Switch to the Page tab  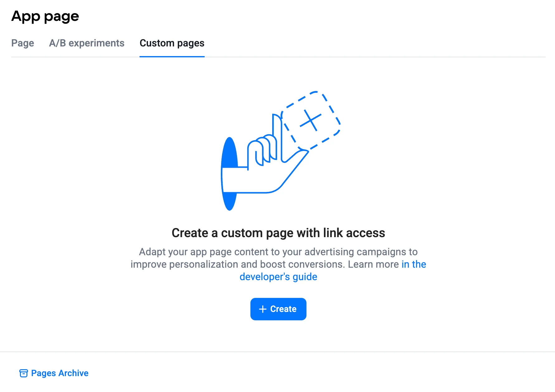tap(22, 43)
